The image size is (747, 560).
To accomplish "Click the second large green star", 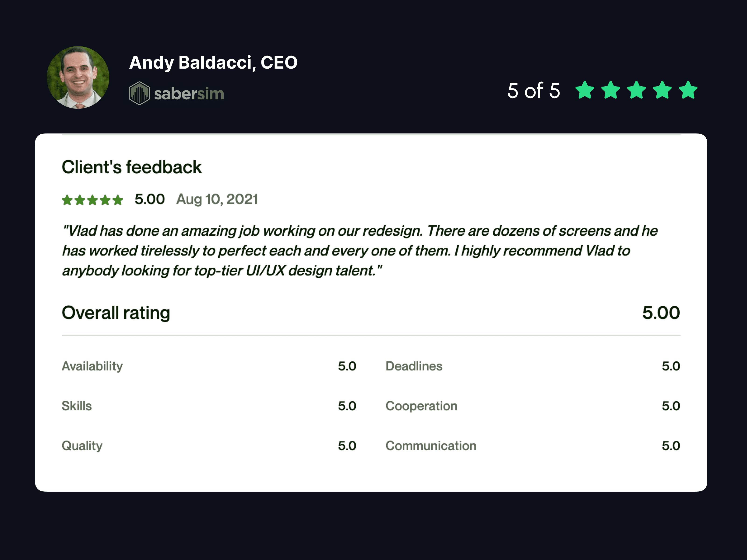I will (x=611, y=90).
